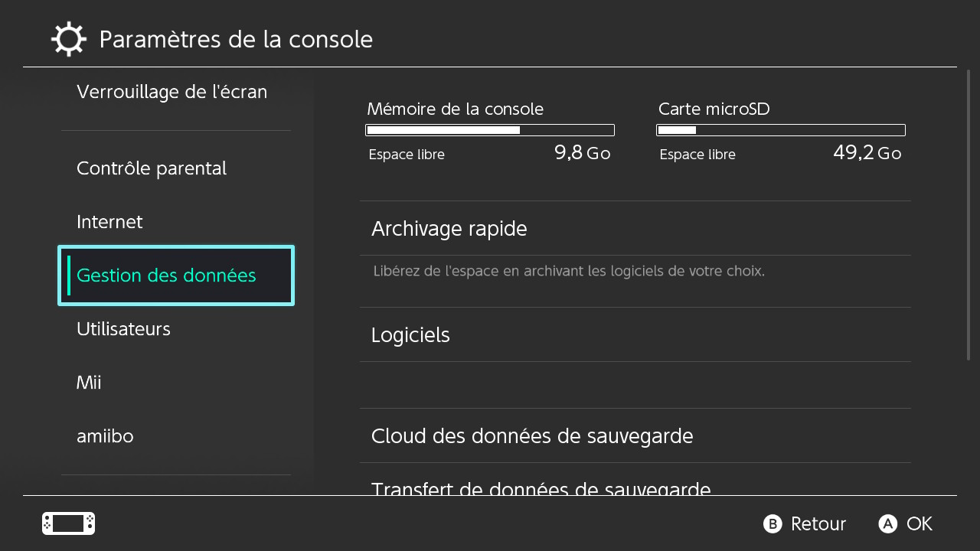Click the Carte microSD storage bar

pyautogui.click(x=781, y=130)
